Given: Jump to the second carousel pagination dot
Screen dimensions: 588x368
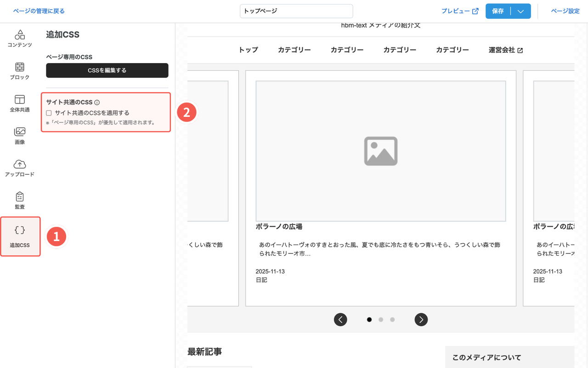Looking at the screenshot, I should (380, 319).
